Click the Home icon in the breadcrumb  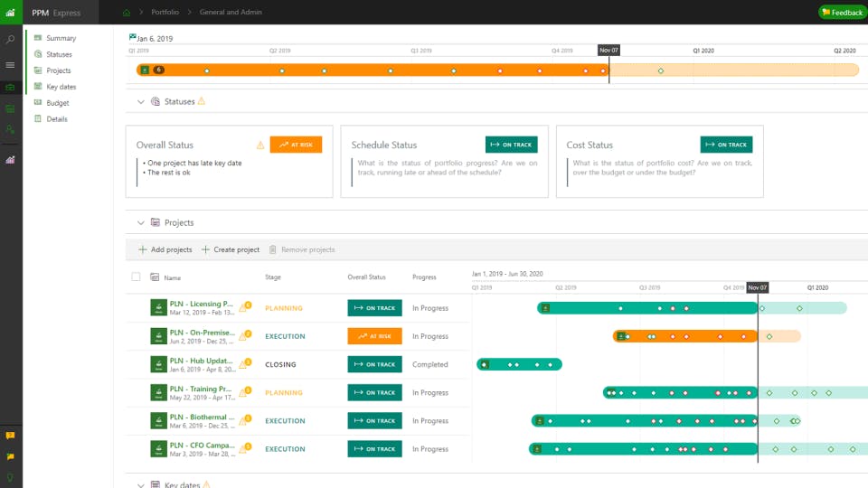click(x=127, y=12)
